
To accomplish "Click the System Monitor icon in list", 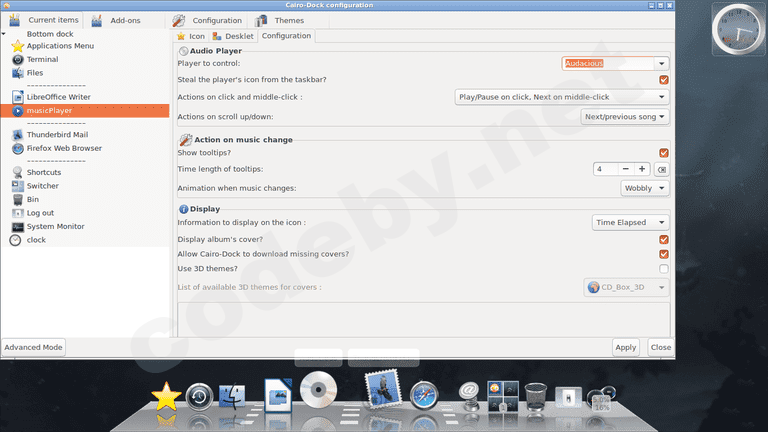I will pos(18,227).
